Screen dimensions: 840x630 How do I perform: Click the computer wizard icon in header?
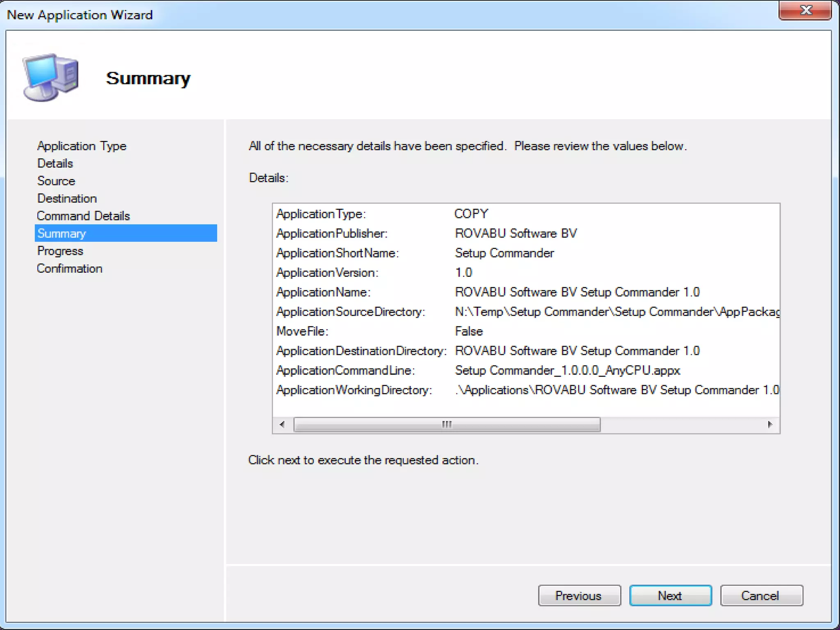[51, 77]
